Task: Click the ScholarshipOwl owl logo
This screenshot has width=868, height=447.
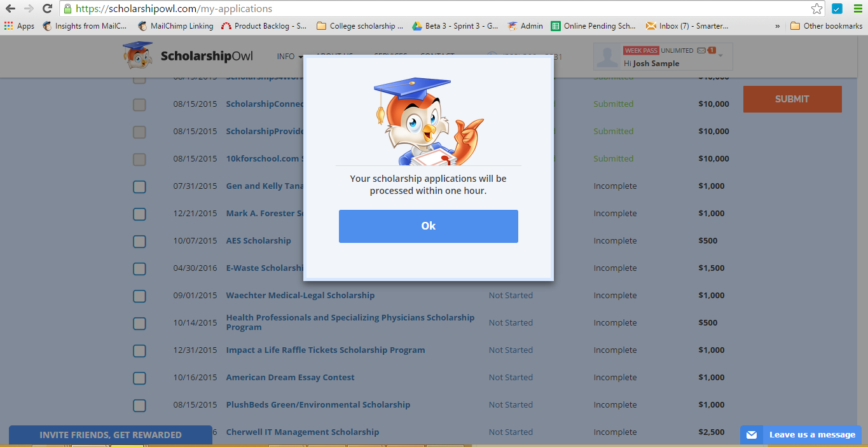Action: coord(135,55)
